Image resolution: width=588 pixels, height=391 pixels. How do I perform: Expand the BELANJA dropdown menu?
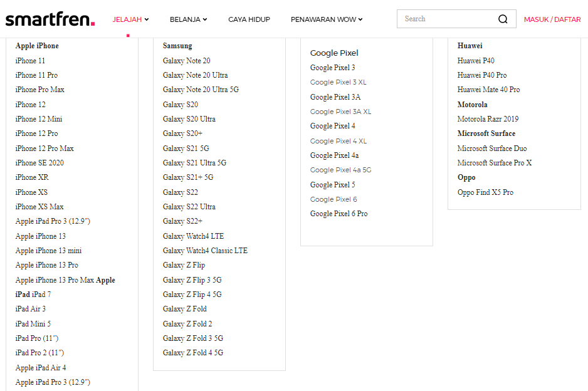pyautogui.click(x=188, y=19)
